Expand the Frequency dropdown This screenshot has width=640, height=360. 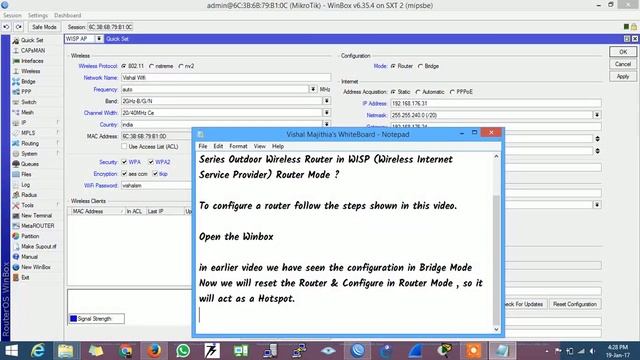313,89
